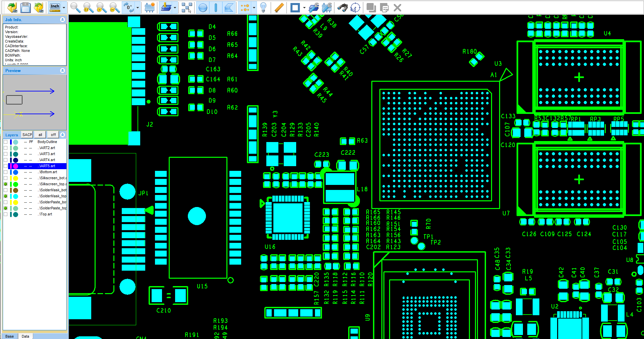Check the Bottom.art layer checkbox

(x=6, y=172)
